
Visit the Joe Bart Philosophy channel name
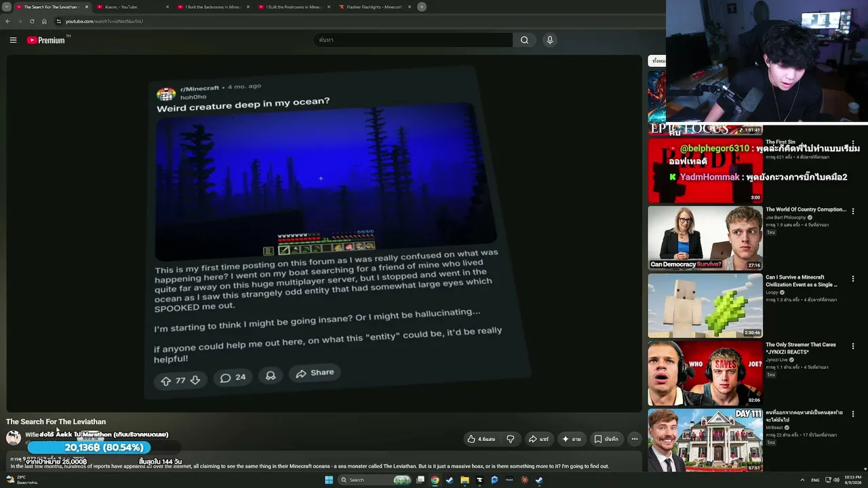[787, 218]
